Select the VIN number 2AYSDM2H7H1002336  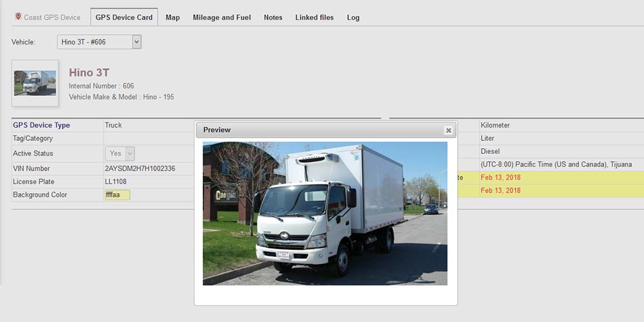tap(140, 169)
